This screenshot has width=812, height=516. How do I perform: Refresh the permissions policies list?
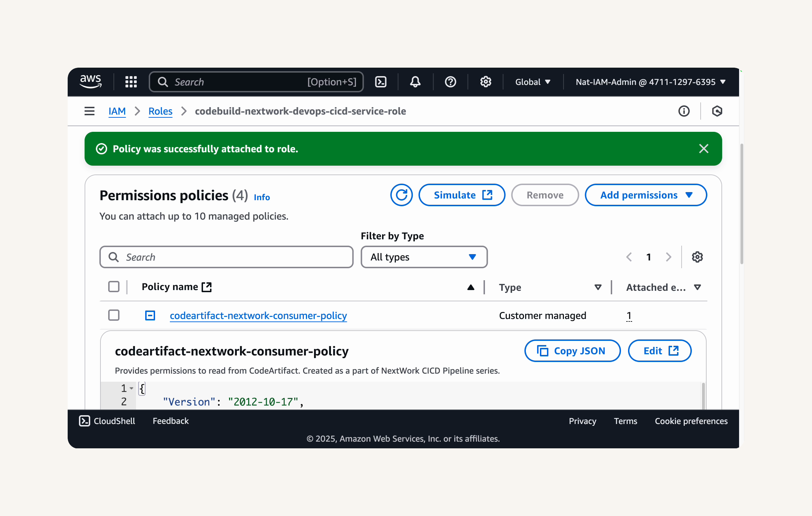pos(401,195)
